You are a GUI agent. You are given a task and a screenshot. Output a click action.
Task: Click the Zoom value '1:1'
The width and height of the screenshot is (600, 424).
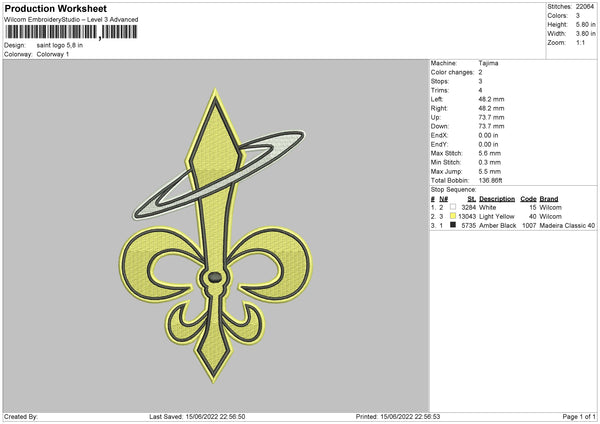click(580, 43)
